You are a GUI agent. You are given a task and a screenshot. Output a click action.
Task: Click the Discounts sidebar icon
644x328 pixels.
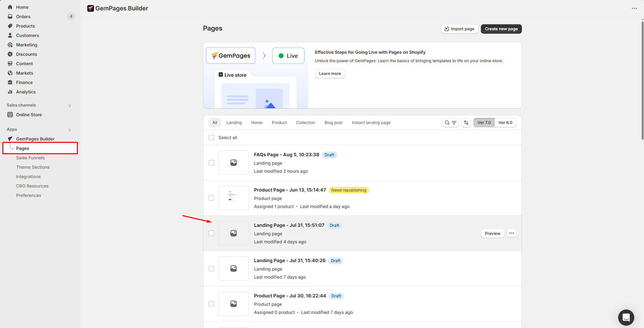pos(10,54)
